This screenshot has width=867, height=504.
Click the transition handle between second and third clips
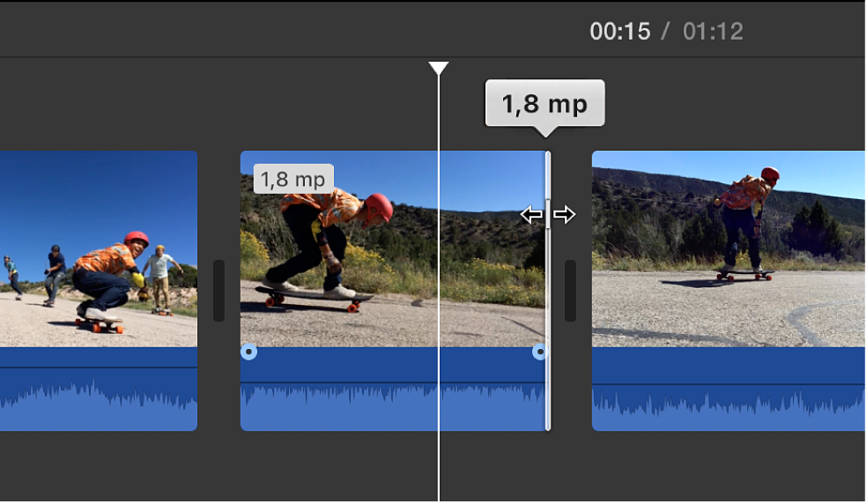tap(571, 291)
